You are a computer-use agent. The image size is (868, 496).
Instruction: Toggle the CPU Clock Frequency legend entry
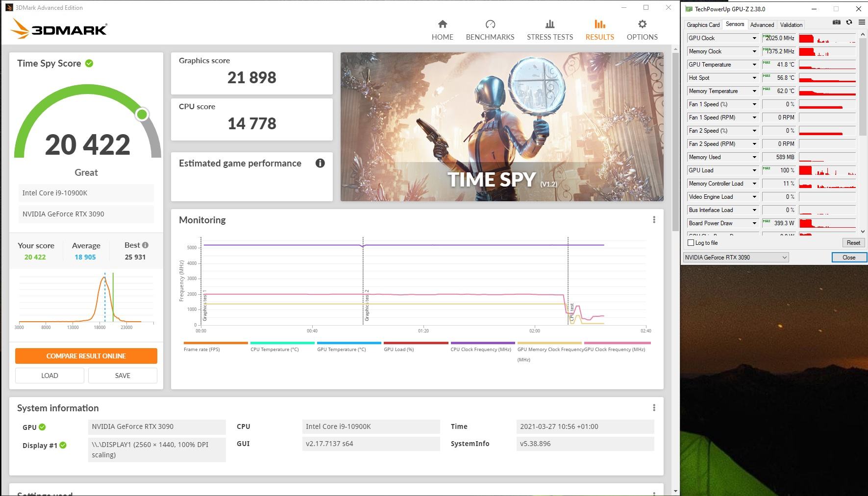point(482,347)
